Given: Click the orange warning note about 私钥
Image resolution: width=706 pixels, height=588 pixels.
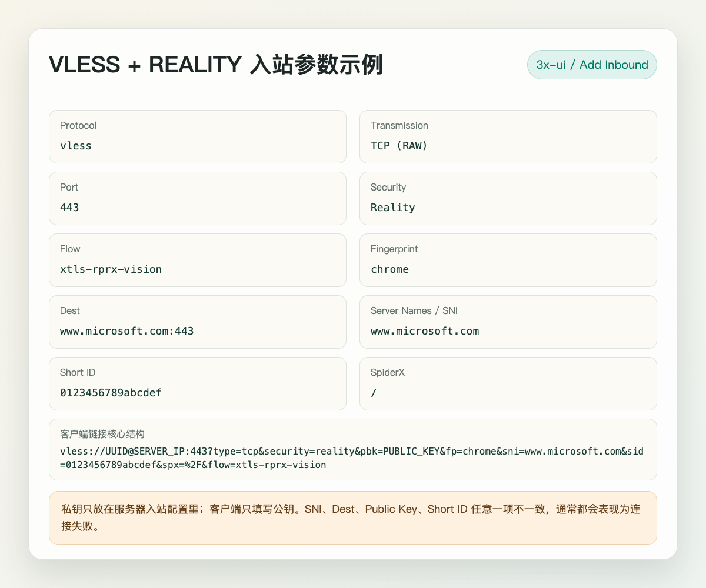Looking at the screenshot, I should (353, 518).
